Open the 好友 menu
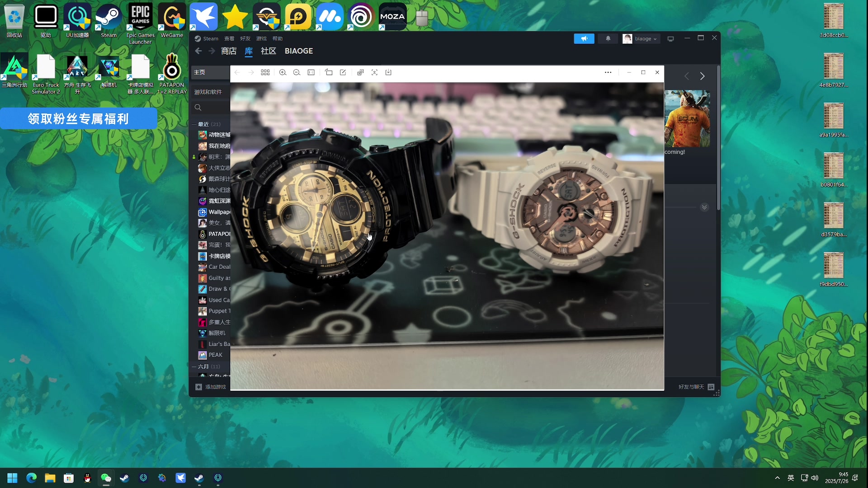This screenshot has width=868, height=488. [245, 39]
